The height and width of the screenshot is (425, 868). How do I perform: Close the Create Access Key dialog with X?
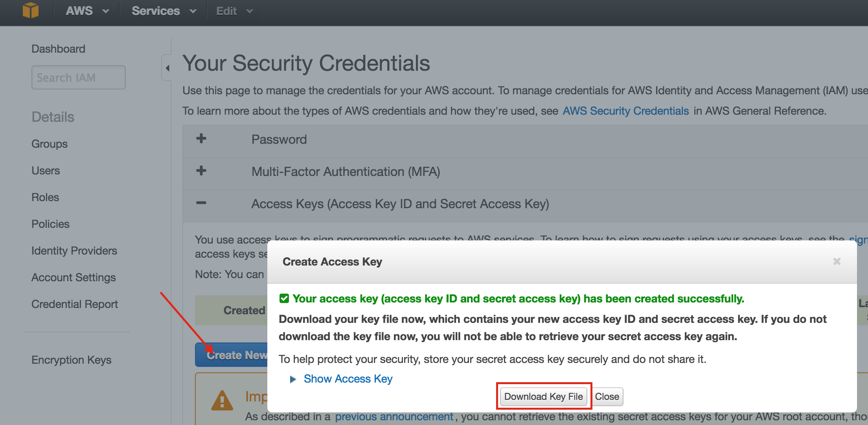tap(837, 261)
